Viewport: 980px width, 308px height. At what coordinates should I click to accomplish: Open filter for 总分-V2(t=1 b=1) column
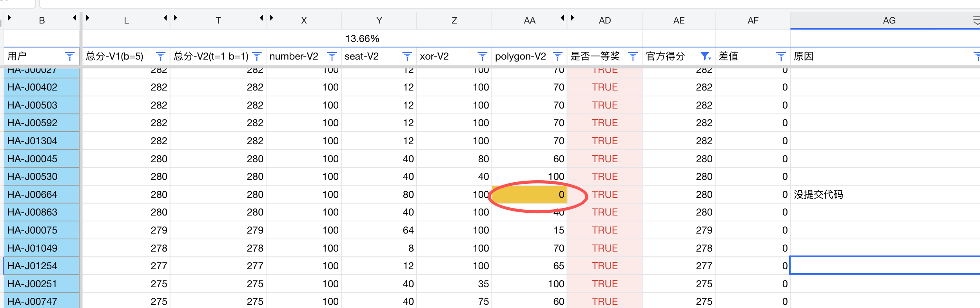point(257,56)
